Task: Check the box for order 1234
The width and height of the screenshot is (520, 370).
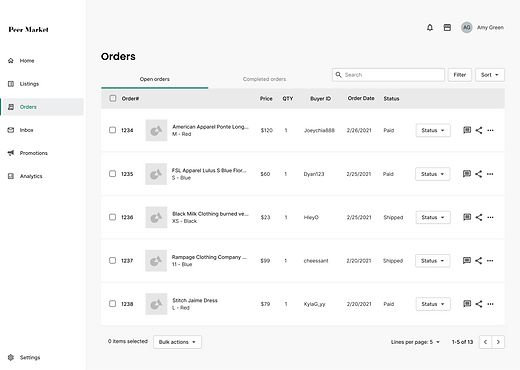Action: [x=113, y=130]
